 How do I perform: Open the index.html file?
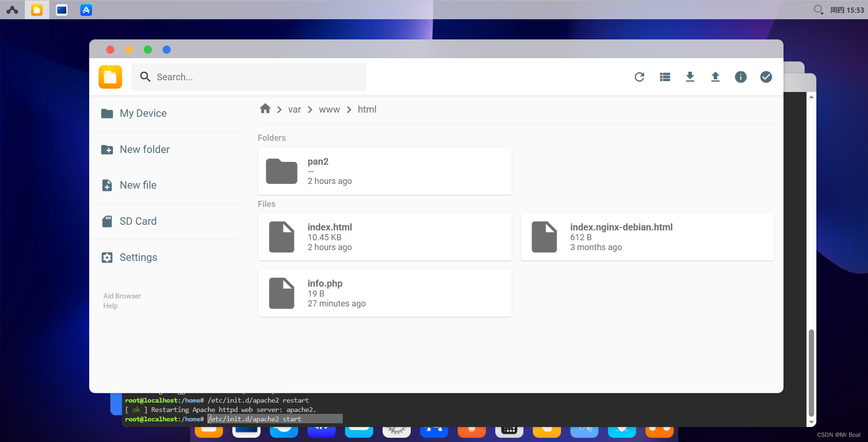point(384,236)
